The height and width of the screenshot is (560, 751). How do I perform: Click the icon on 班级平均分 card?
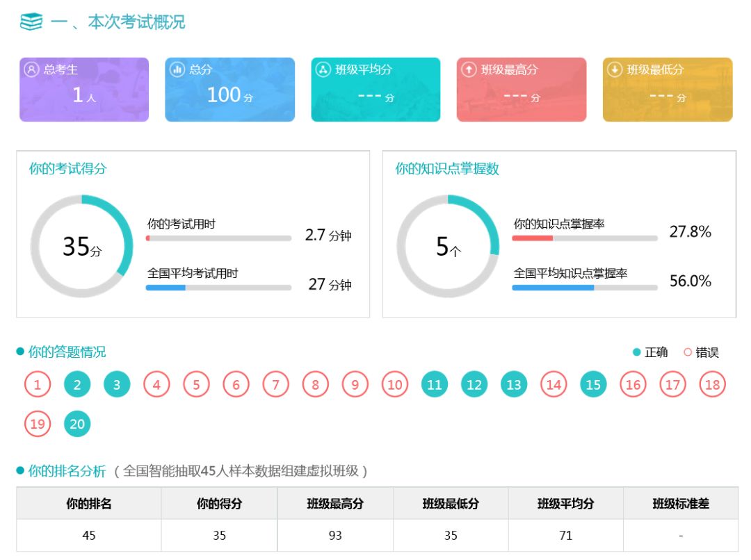[x=323, y=69]
